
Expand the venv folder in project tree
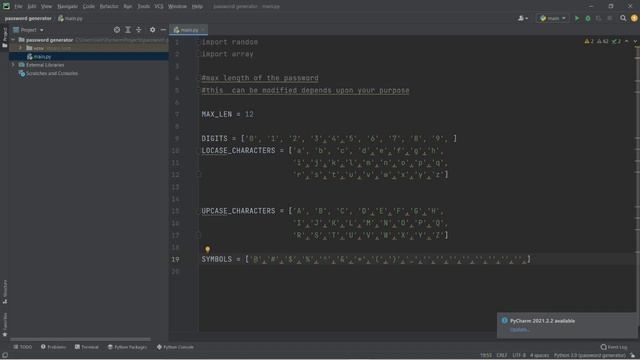point(20,48)
